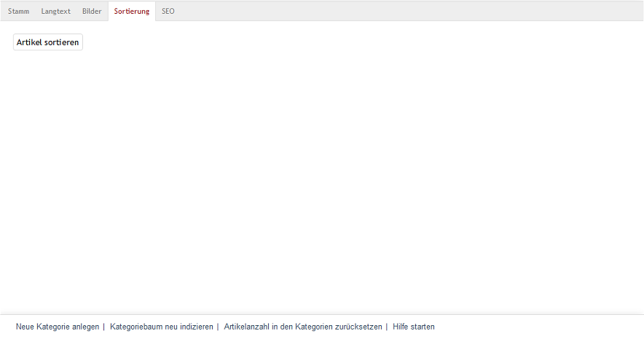Viewport: 644px width, 339px height.
Task: Go to the SEO tab
Action: (x=168, y=12)
